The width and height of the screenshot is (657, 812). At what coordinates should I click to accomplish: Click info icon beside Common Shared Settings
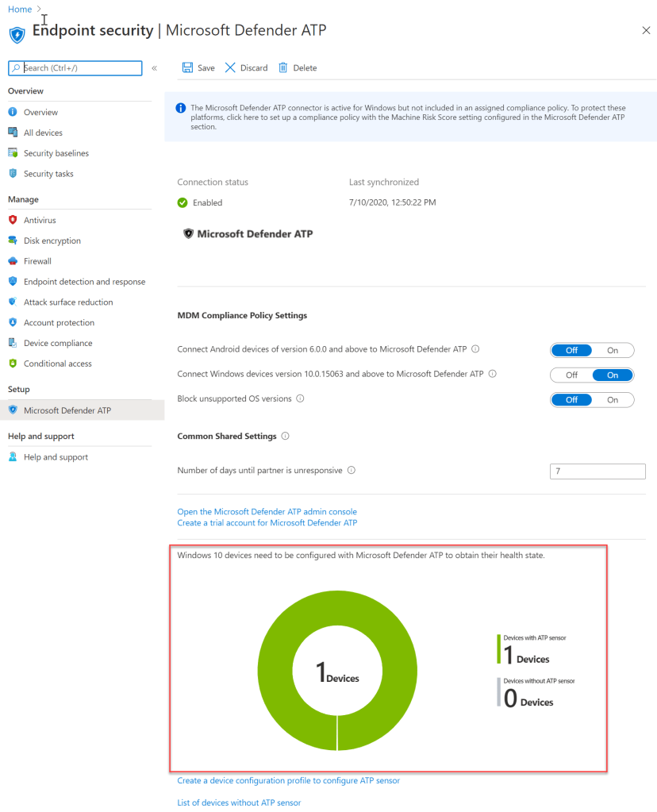(x=286, y=436)
